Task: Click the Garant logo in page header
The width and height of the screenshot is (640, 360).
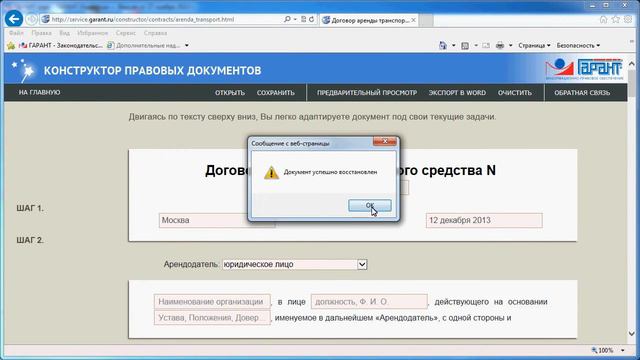Action: [x=584, y=69]
